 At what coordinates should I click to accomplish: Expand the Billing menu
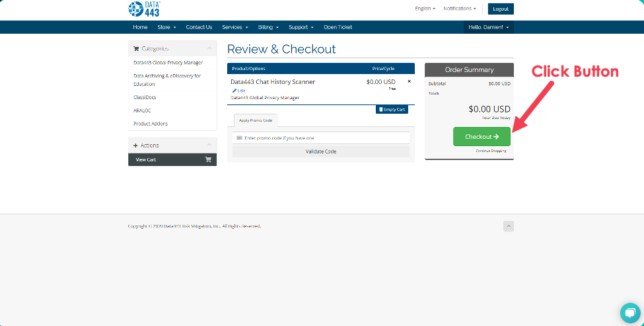coord(268,27)
